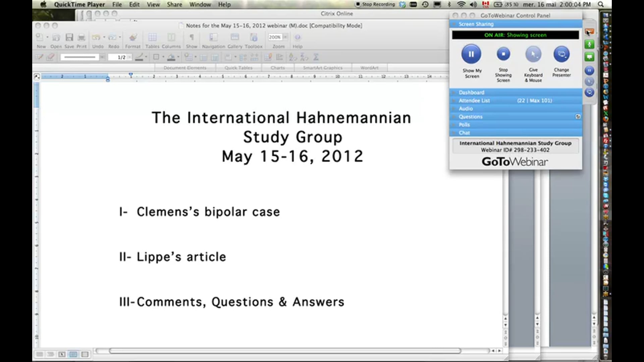644x362 pixels.
Task: Mute the webinar microphone icon on right panel
Action: 589,45
